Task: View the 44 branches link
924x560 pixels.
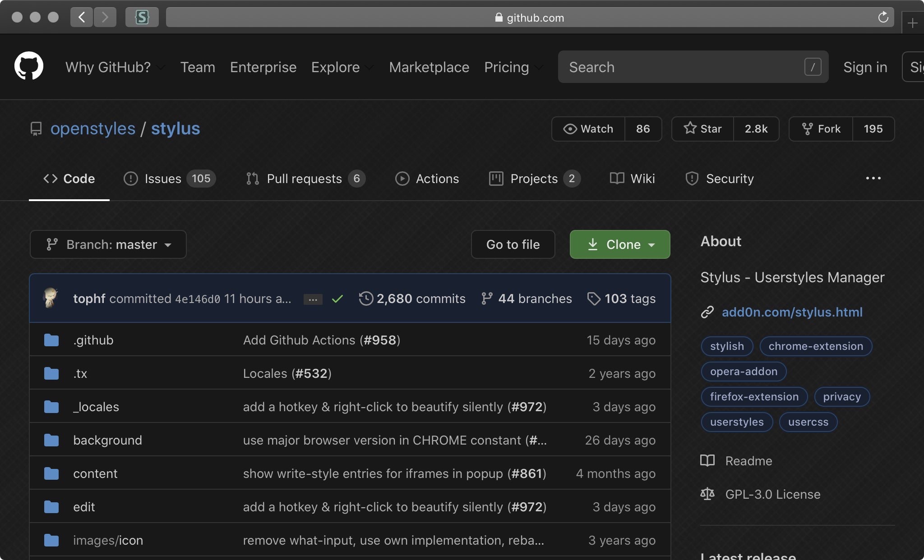Action: tap(527, 298)
